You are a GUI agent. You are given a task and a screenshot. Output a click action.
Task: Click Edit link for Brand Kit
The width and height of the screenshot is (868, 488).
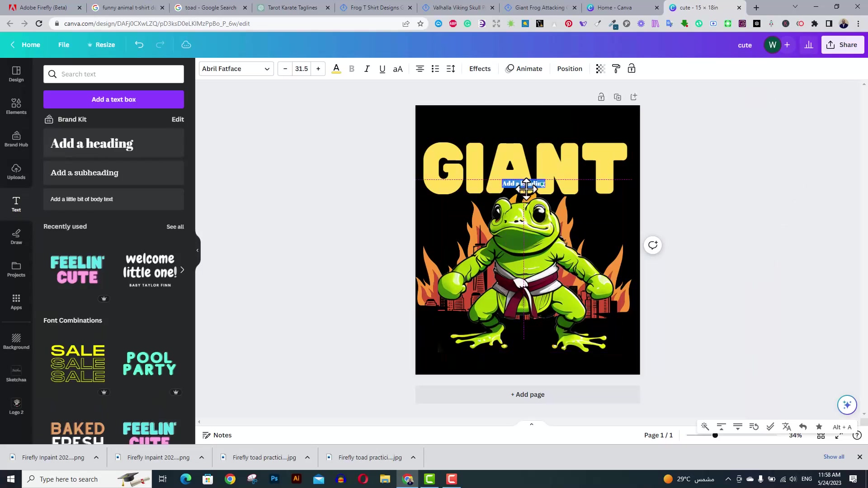pos(178,119)
